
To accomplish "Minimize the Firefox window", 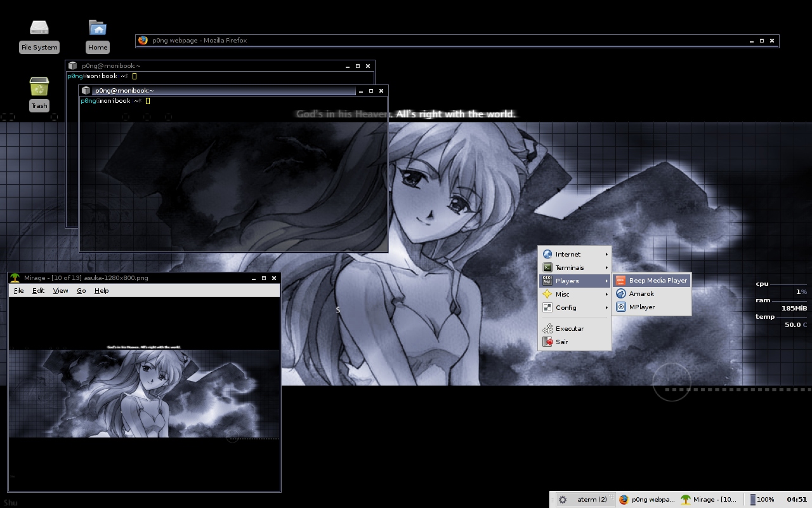I will click(752, 41).
